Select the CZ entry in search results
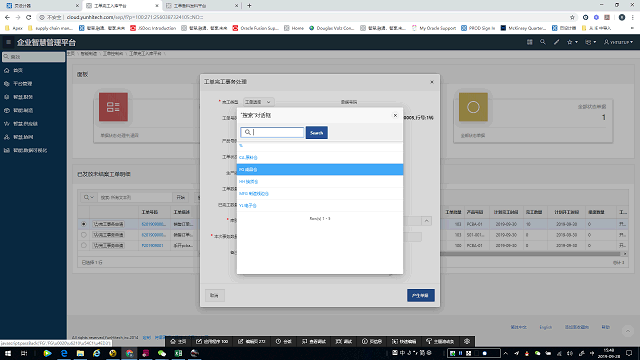 tap(320, 157)
